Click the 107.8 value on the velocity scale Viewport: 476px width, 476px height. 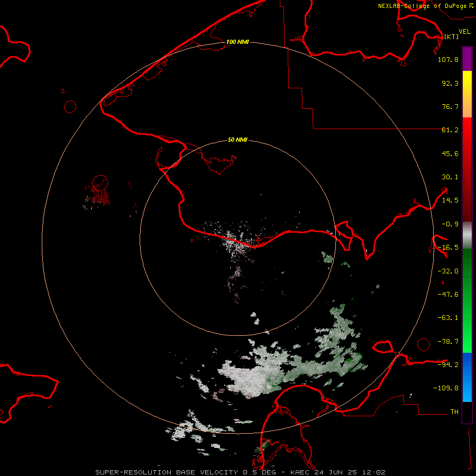coord(448,59)
